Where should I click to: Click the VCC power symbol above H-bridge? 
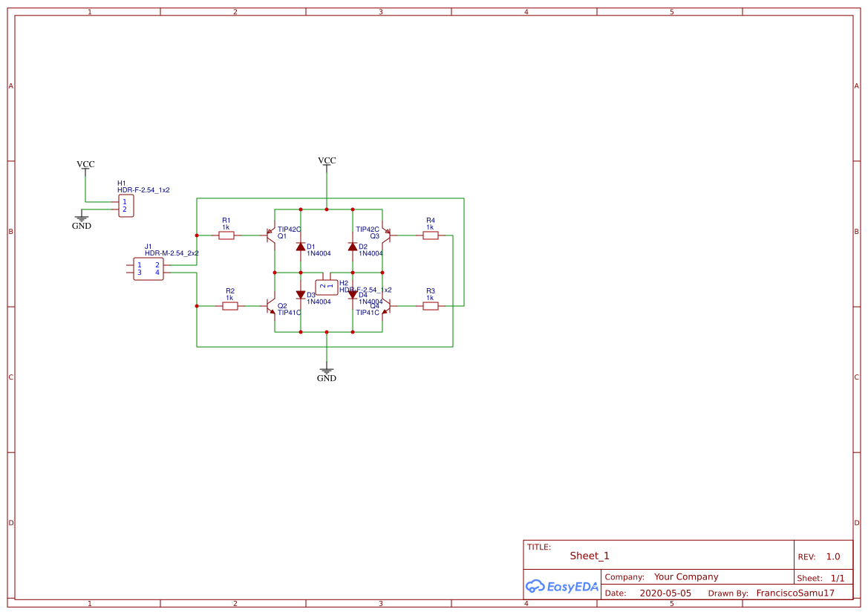pyautogui.click(x=327, y=162)
